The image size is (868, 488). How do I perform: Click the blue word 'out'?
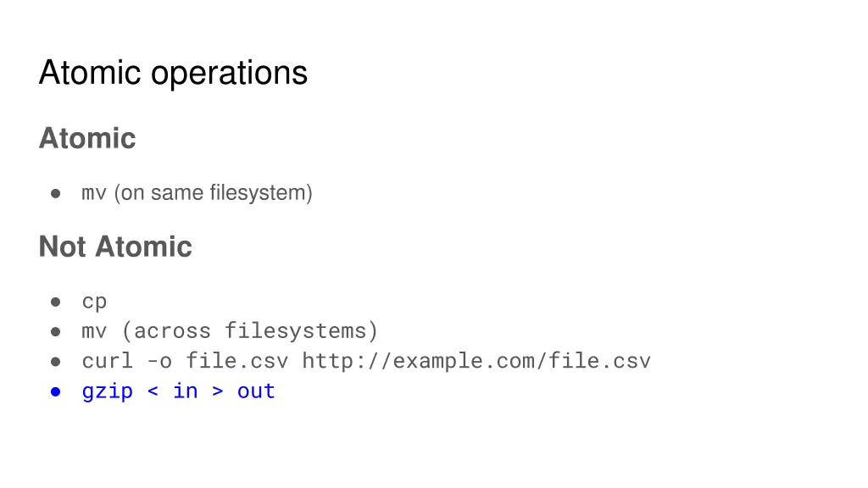pyautogui.click(x=256, y=391)
